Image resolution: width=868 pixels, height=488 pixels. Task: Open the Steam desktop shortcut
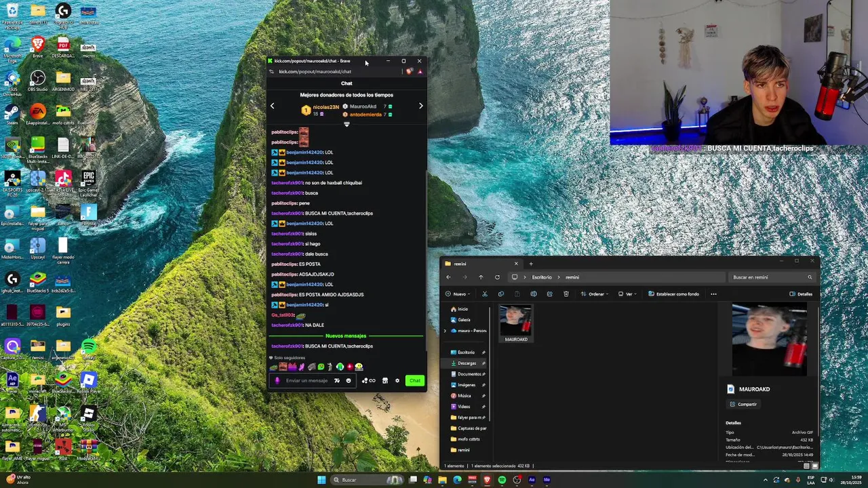pyautogui.click(x=12, y=114)
